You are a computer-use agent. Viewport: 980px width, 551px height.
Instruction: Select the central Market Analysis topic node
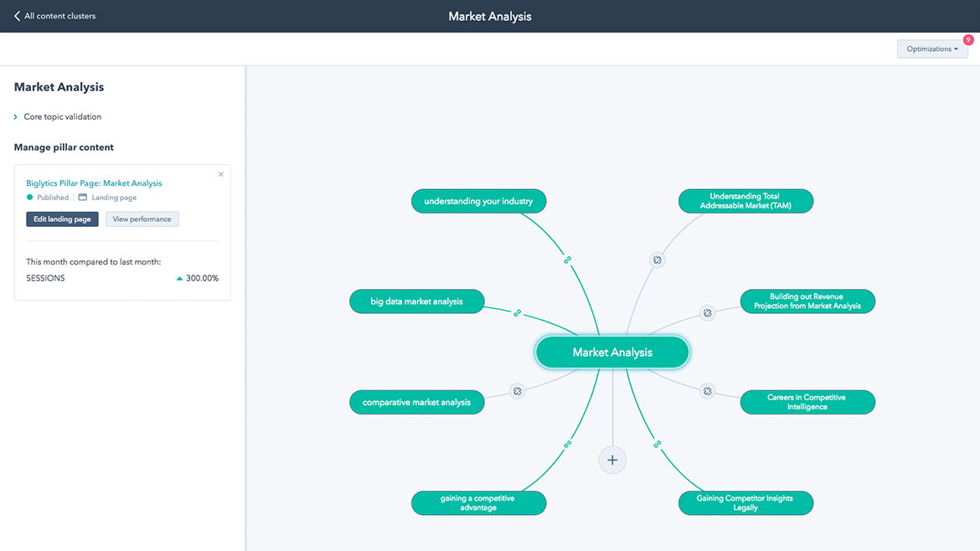(x=612, y=353)
